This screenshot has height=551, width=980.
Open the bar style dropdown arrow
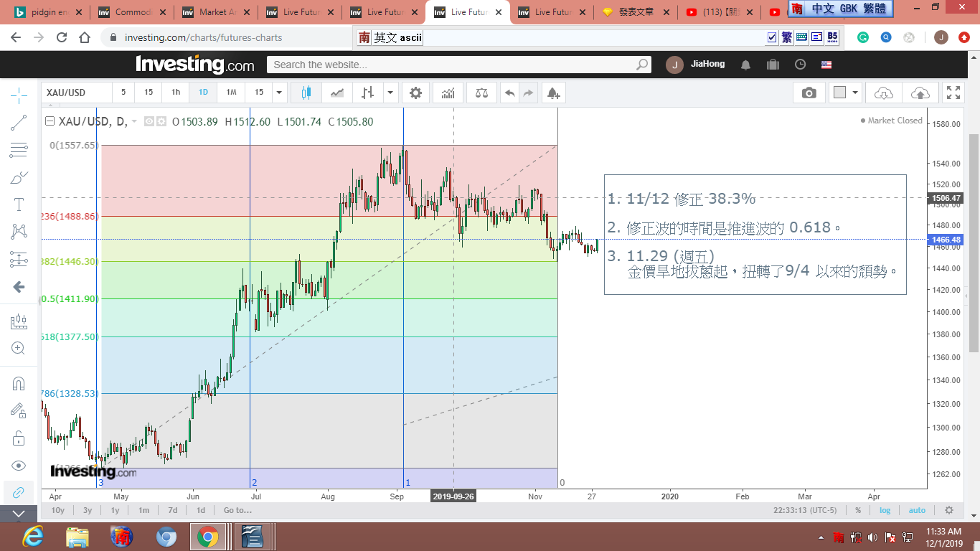point(390,93)
